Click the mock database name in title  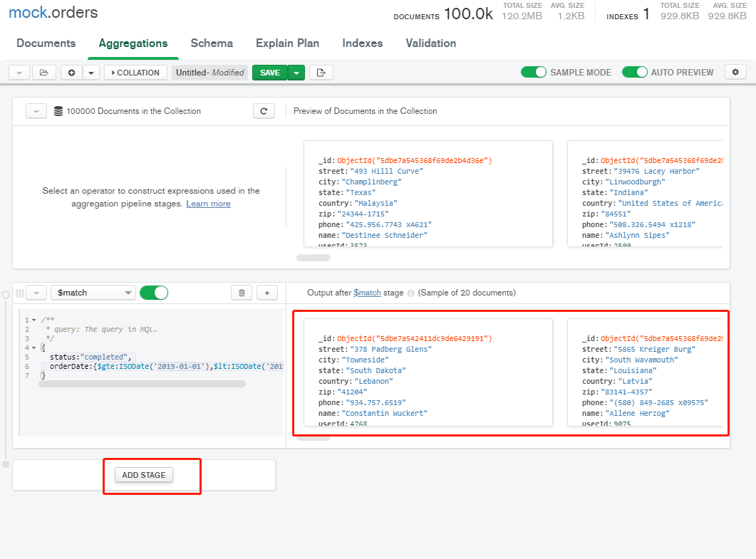point(28,13)
